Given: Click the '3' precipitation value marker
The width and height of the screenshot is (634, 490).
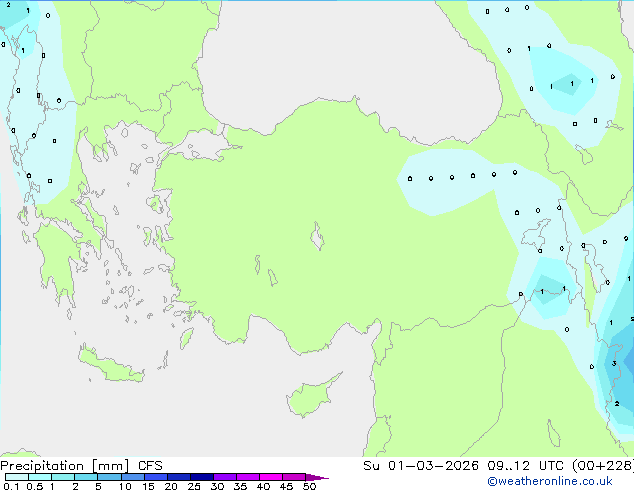Looking at the screenshot, I should pos(614,363).
